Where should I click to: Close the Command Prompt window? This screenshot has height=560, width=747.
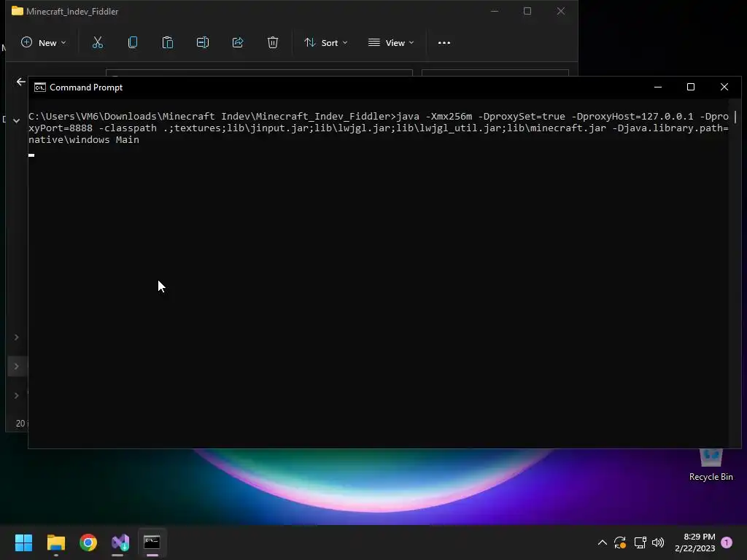click(724, 87)
